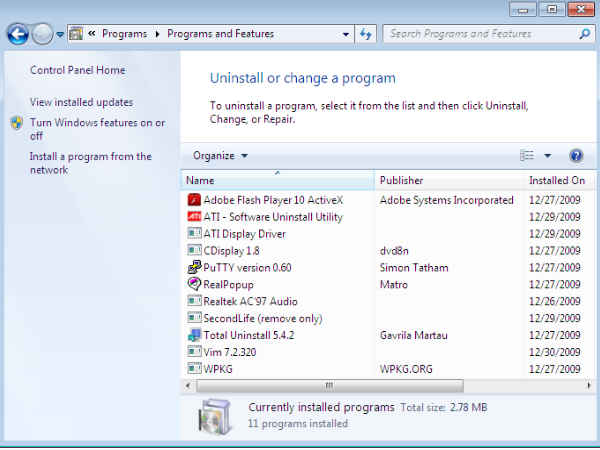Image resolution: width=600 pixels, height=450 pixels.
Task: Click the change view icon
Action: [527, 156]
